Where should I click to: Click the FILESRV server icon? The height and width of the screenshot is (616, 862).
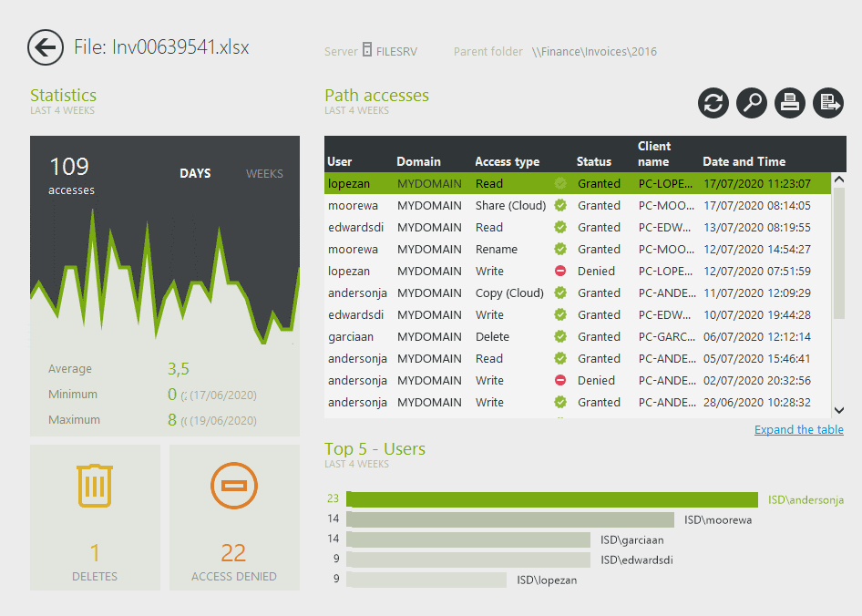[367, 51]
